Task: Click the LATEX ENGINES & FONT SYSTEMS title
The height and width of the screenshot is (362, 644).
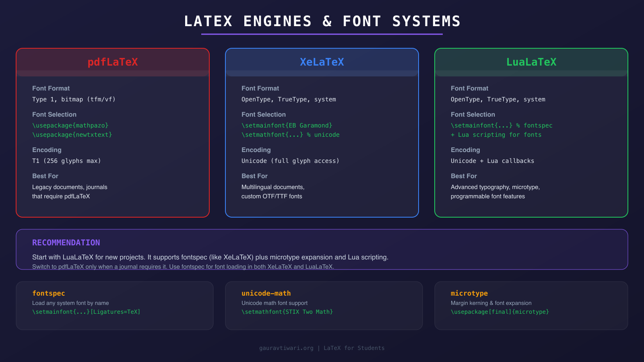Action: point(322,21)
